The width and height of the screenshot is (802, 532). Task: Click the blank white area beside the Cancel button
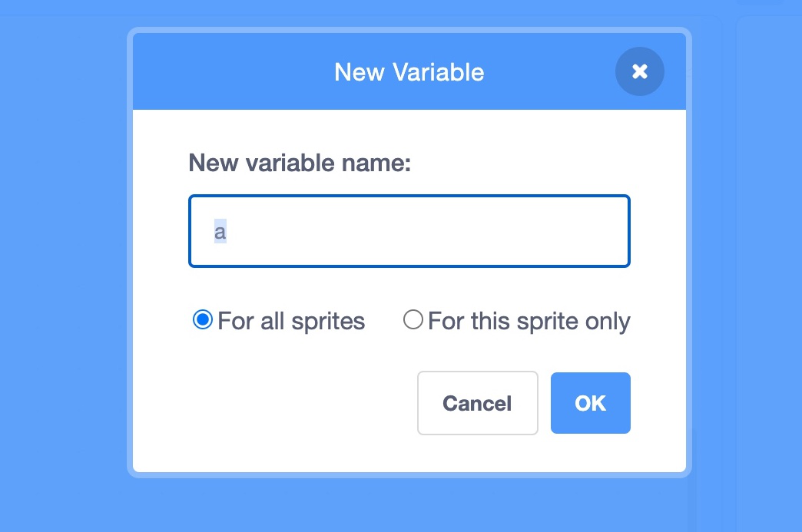[x=292, y=403]
